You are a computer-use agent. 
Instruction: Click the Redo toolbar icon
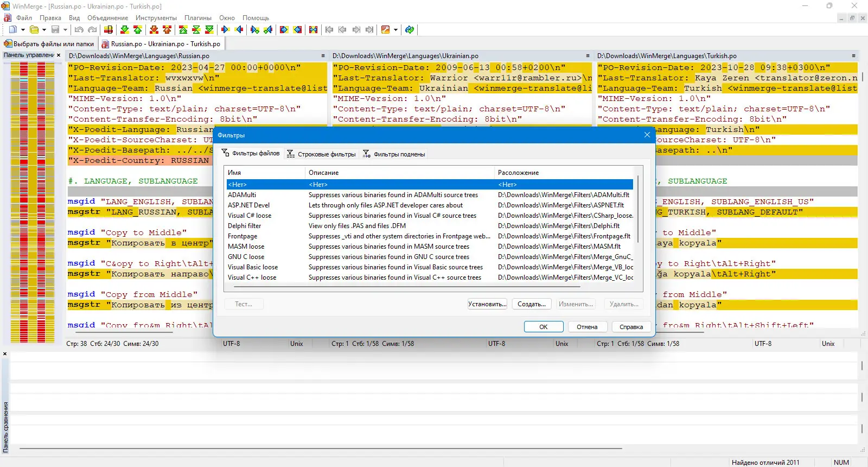[x=92, y=30]
